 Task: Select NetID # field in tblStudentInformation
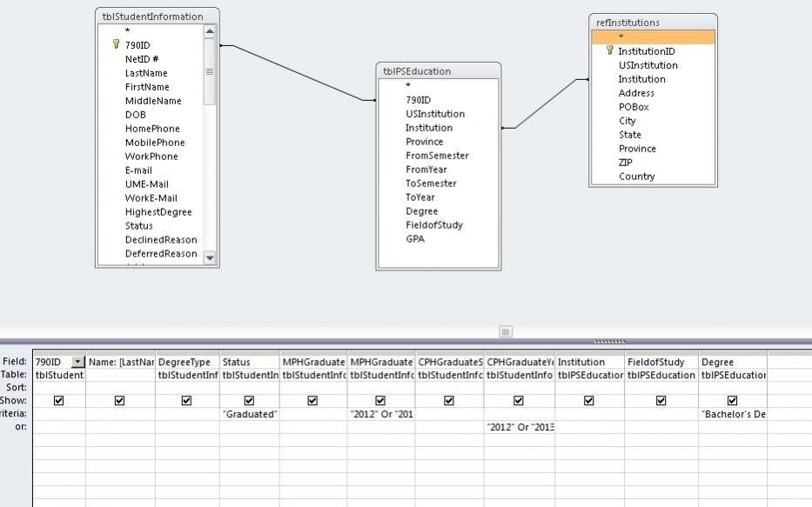coord(141,59)
